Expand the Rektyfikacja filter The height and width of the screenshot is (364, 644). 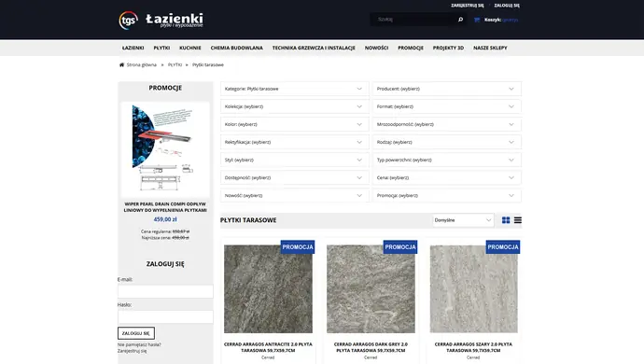point(294,142)
